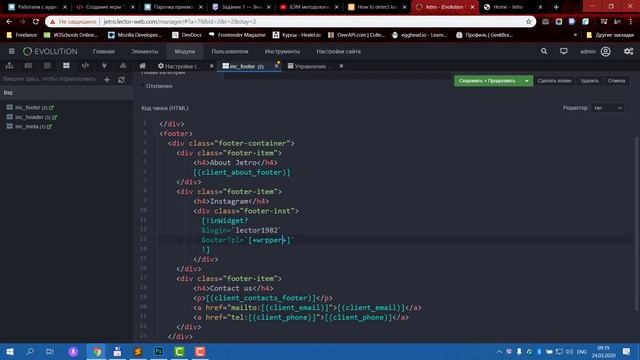Open the Редактор selection dropdown
Screen dimensions: 640x360
[x=608, y=108]
